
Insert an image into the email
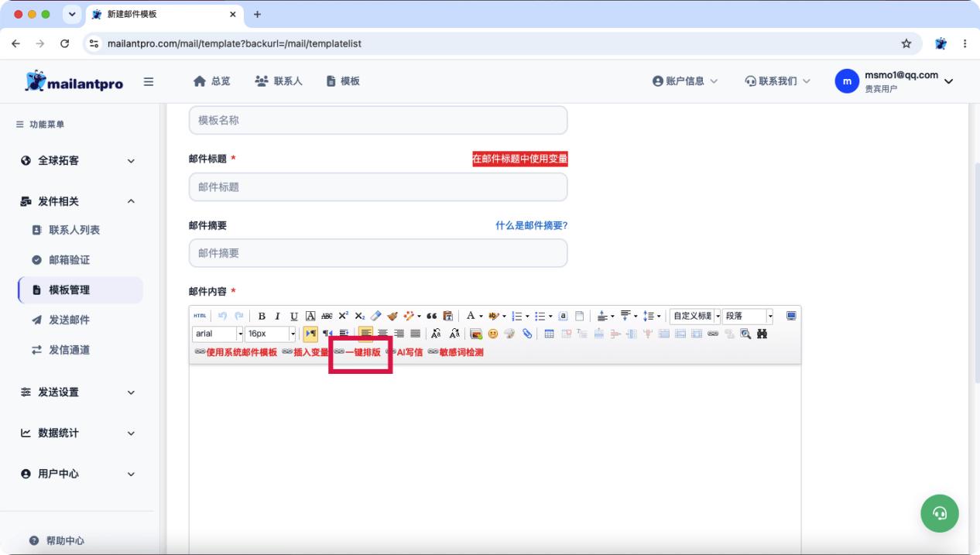click(477, 334)
